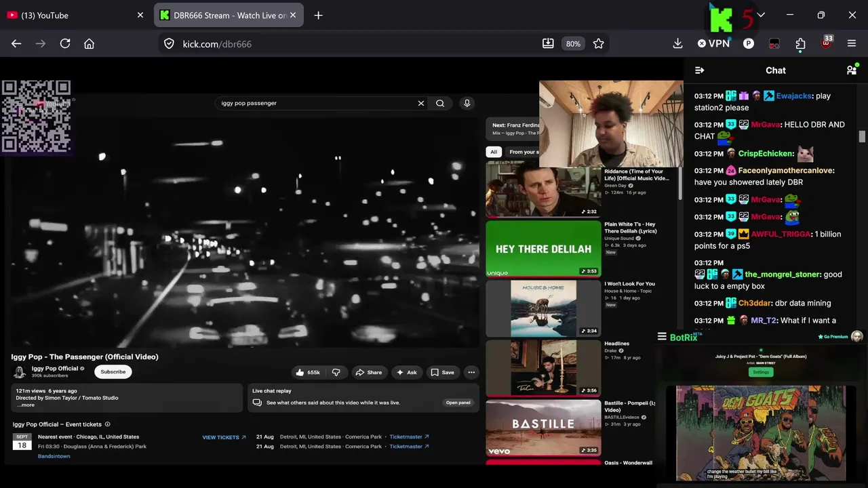
Task: Like the Iggy Pop video
Action: click(x=308, y=372)
